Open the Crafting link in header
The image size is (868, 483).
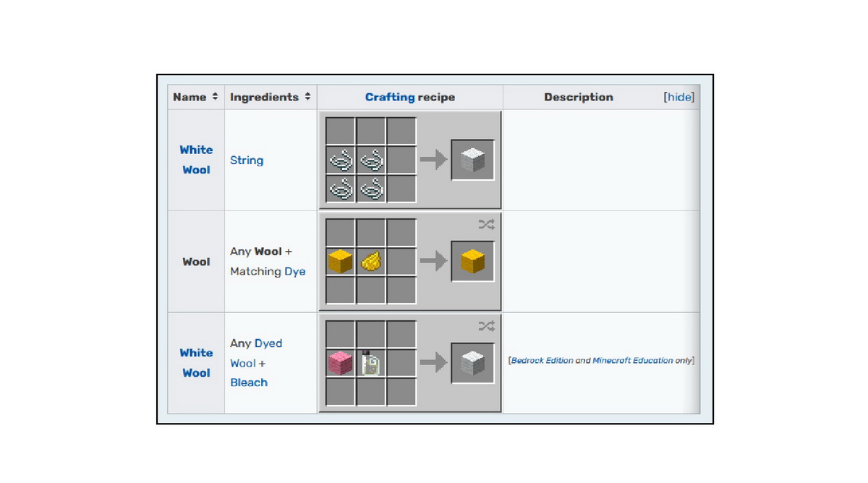pos(390,97)
